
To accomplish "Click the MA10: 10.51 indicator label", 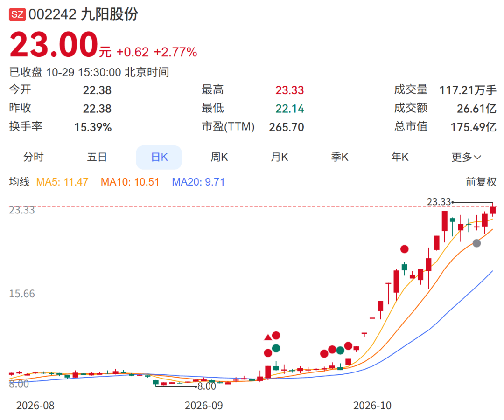I will click(x=130, y=182).
